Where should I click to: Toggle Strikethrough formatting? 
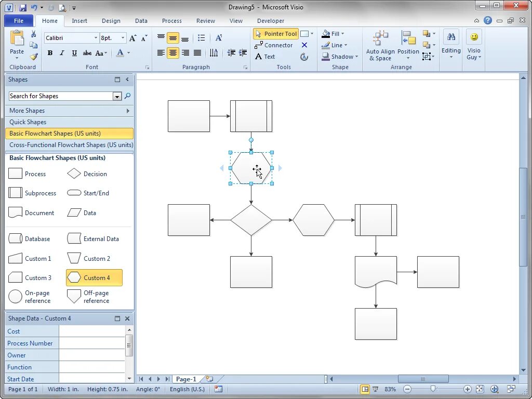coord(87,53)
